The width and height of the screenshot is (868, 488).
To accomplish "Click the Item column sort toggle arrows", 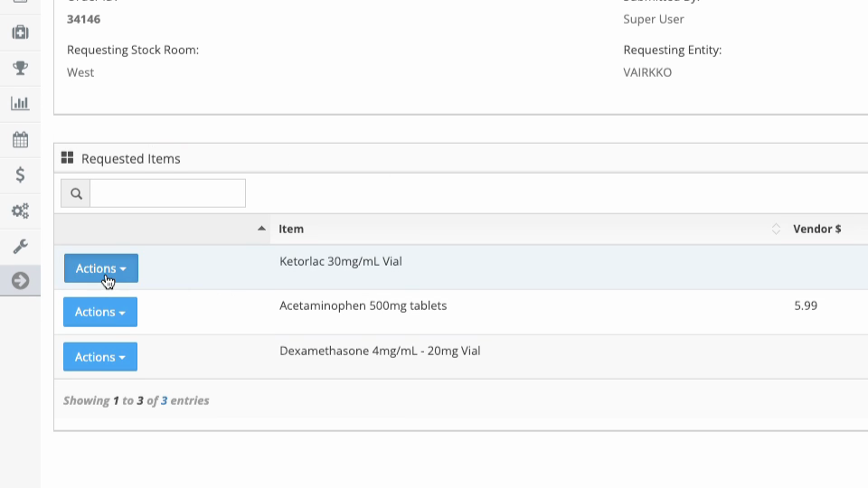I will (x=776, y=229).
